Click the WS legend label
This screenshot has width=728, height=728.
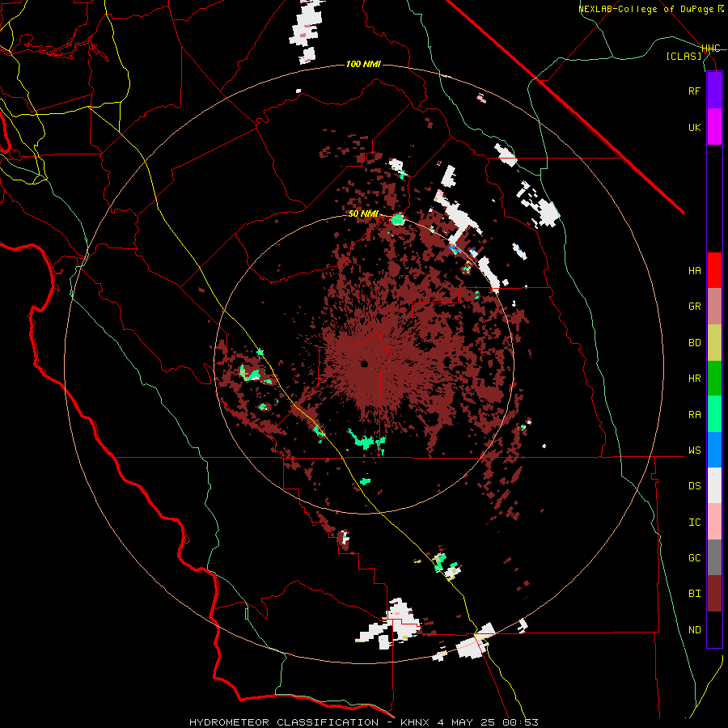pos(694,451)
